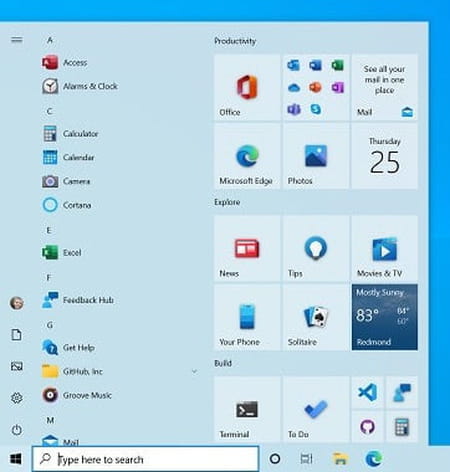Open the Power options button
The height and width of the screenshot is (472, 450).
[x=17, y=429]
